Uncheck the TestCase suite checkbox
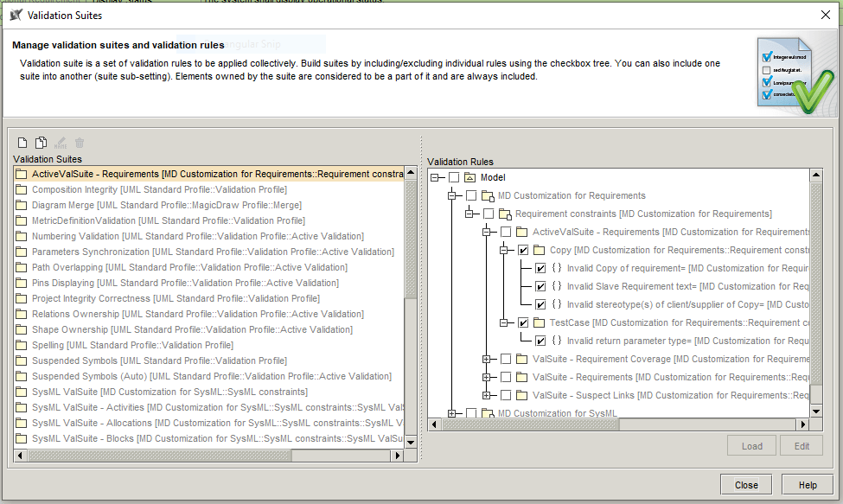Screen dimensions: 843x504 pyautogui.click(x=523, y=322)
